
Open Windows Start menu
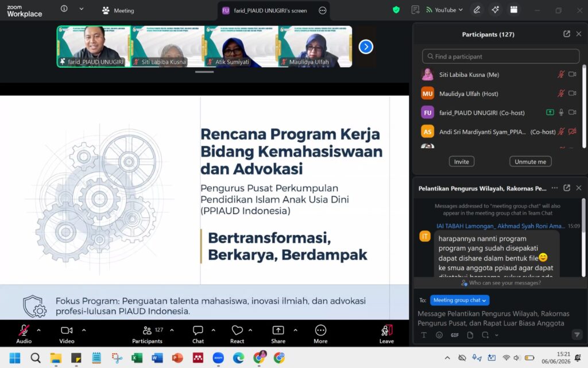tap(15, 358)
